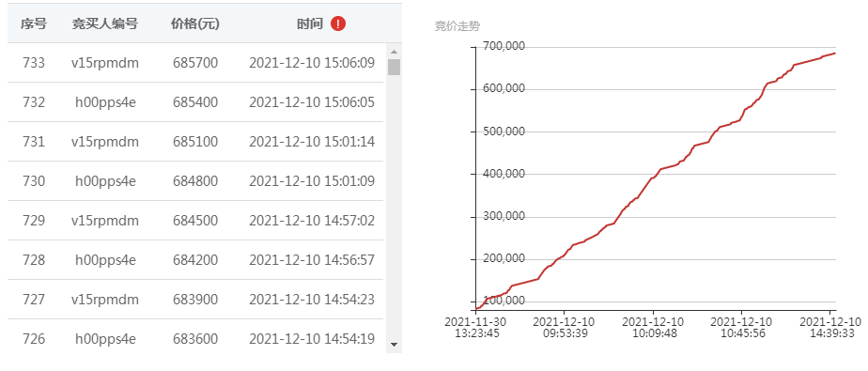Click the 2021-11-30 13:23:45 axis label
868x371 pixels.
[x=476, y=327]
